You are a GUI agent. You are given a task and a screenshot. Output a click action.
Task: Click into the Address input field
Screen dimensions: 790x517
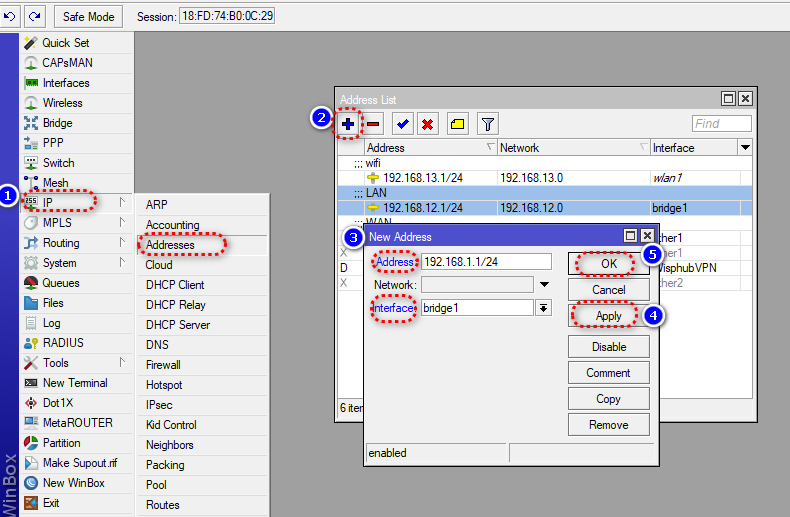[486, 261]
